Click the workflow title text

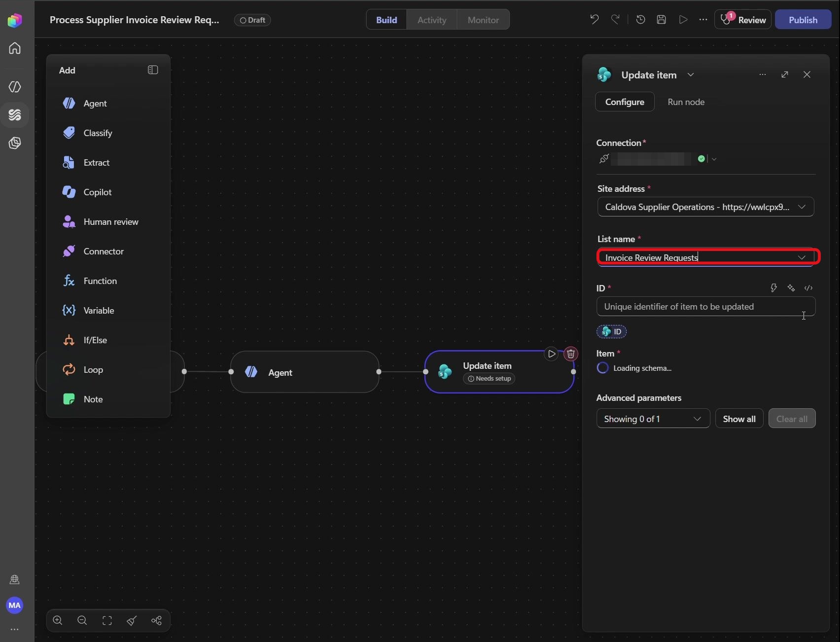(x=134, y=20)
